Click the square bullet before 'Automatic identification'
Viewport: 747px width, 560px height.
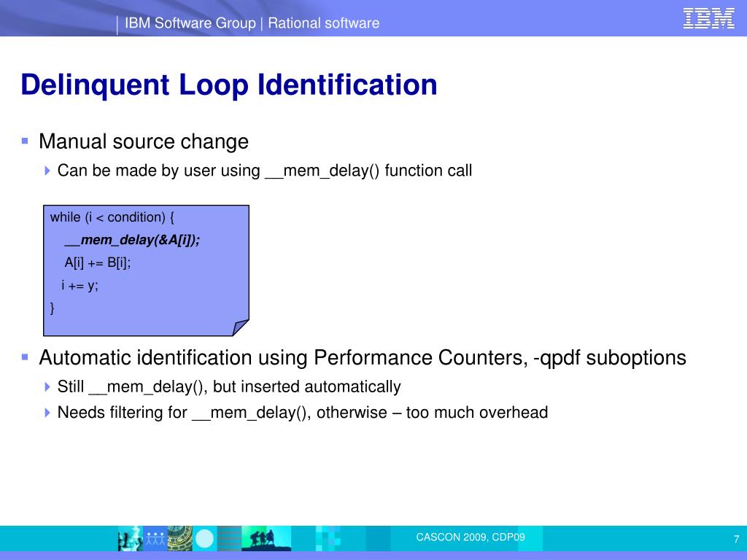click(25, 357)
